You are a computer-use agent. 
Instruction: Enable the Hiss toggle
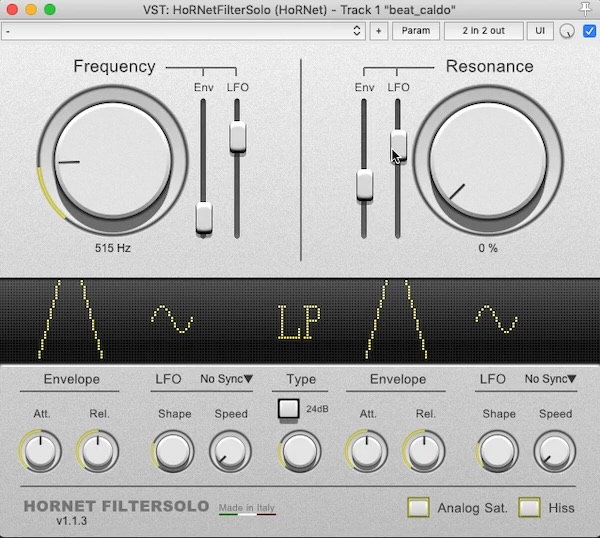pos(529,507)
